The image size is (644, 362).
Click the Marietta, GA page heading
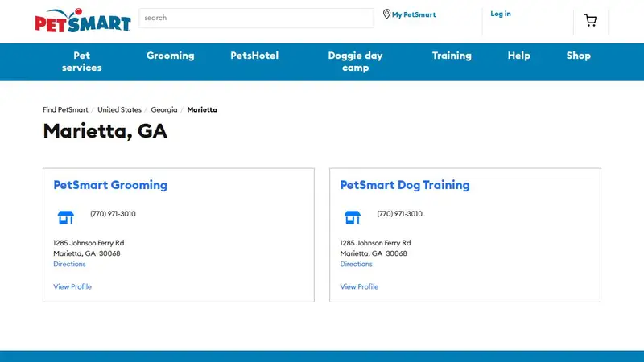[x=105, y=131]
